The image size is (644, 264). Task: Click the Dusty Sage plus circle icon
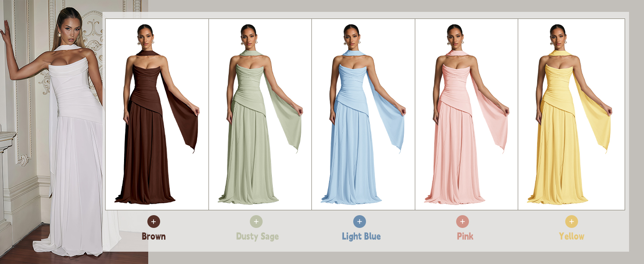[x=256, y=221]
